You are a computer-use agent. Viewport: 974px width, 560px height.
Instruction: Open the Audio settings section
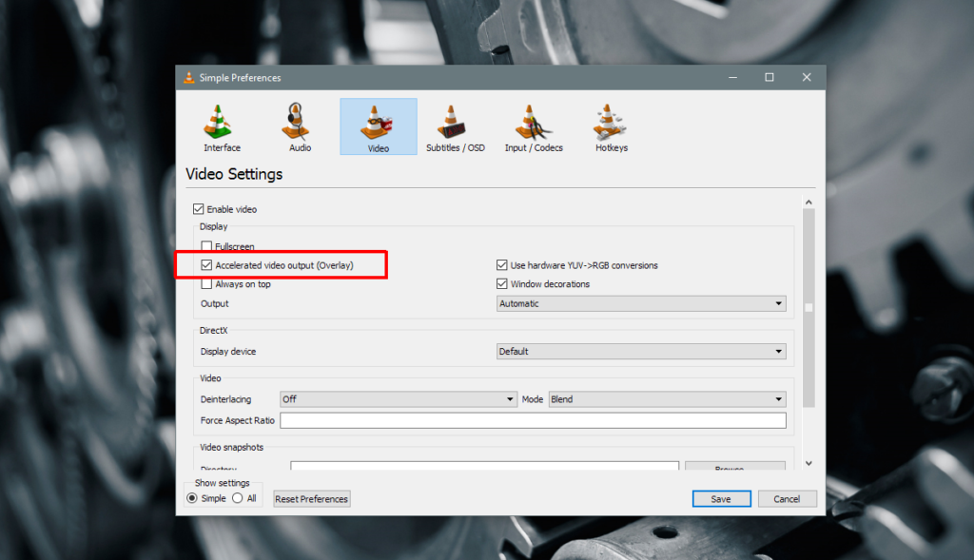(x=299, y=126)
